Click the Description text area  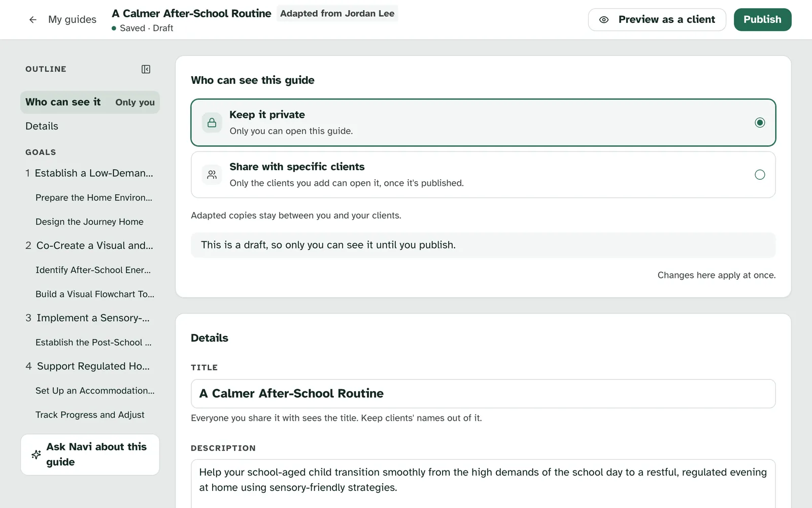point(483,483)
